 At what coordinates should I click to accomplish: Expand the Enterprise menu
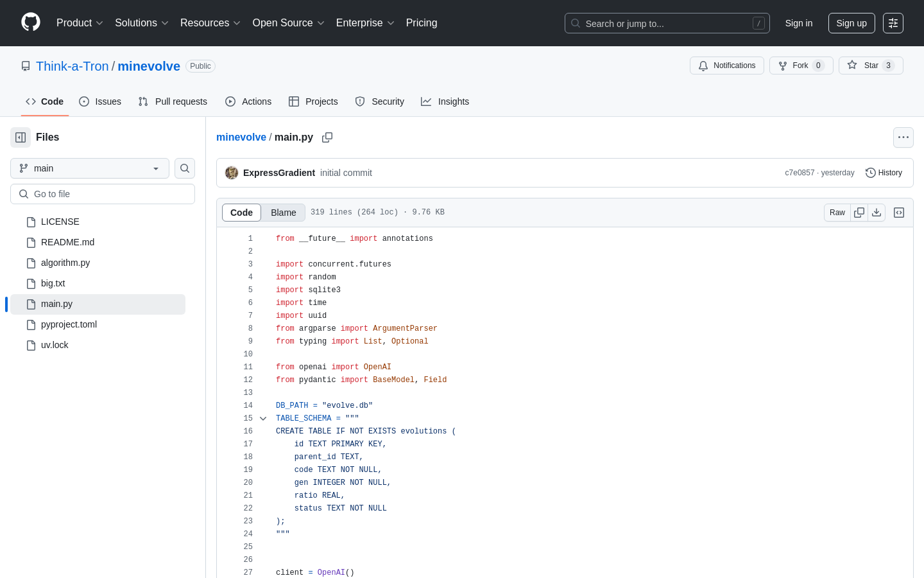pyautogui.click(x=365, y=22)
